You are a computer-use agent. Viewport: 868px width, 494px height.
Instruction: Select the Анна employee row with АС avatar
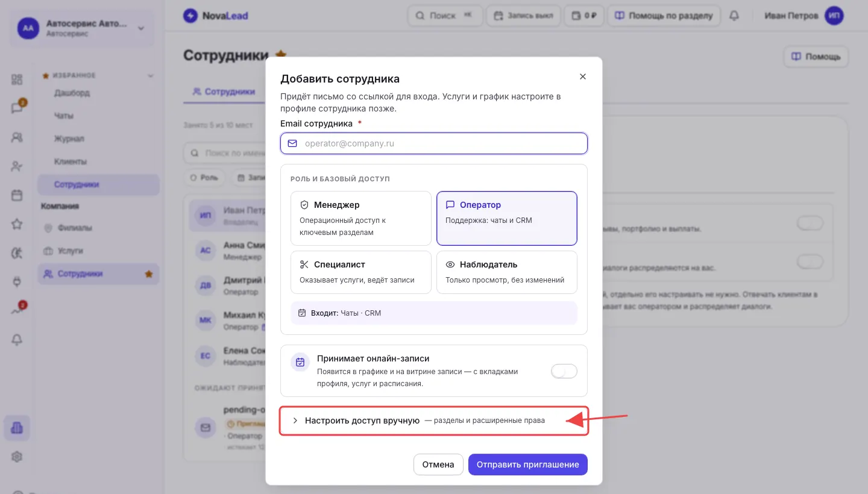tap(227, 251)
